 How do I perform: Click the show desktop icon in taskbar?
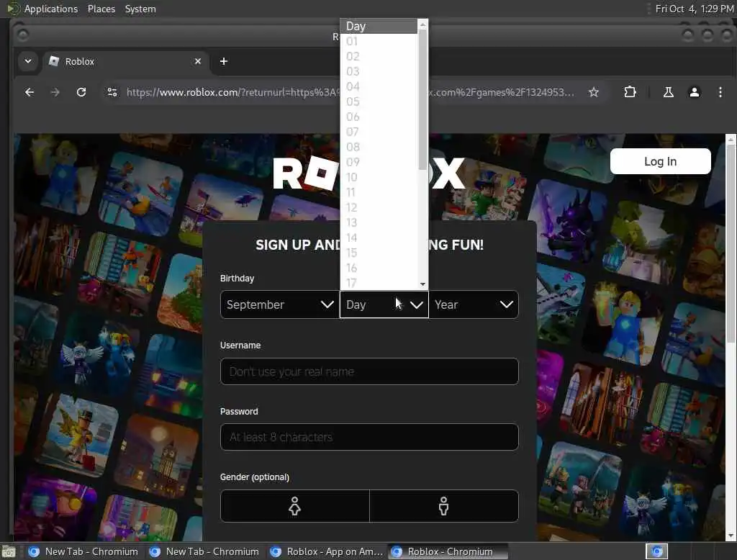click(x=9, y=551)
